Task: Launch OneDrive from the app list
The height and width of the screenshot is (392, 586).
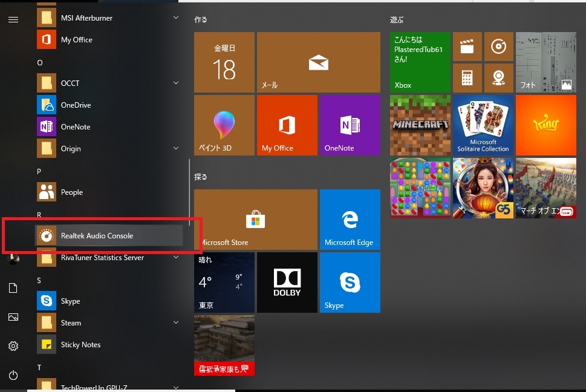Action: (x=109, y=105)
